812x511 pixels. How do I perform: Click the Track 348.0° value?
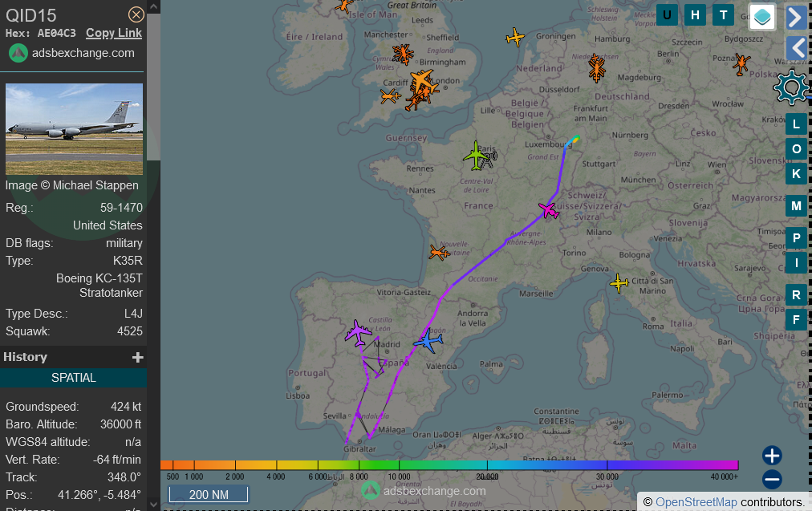(x=125, y=477)
